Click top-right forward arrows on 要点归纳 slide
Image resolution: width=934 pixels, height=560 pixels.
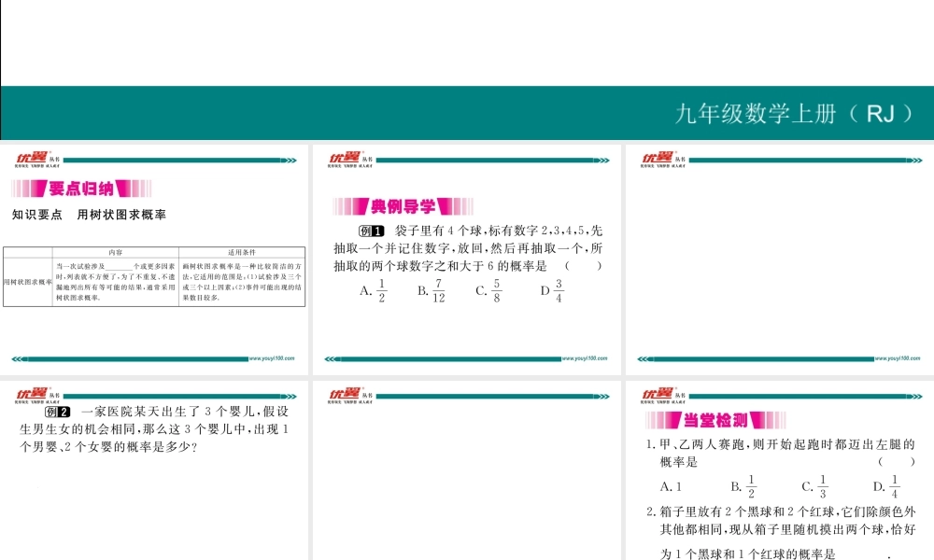coord(290,161)
